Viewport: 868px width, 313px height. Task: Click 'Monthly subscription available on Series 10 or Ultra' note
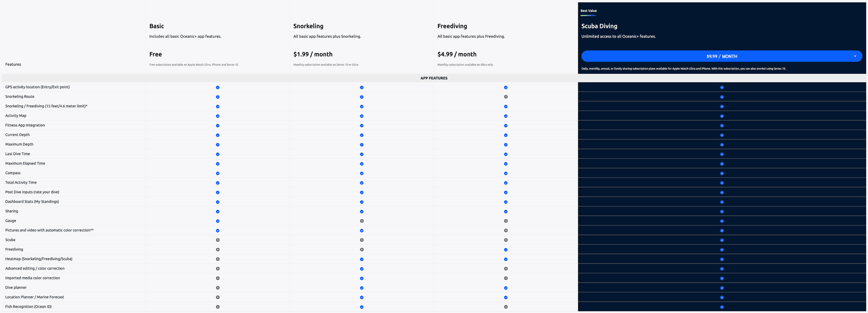[x=325, y=65]
